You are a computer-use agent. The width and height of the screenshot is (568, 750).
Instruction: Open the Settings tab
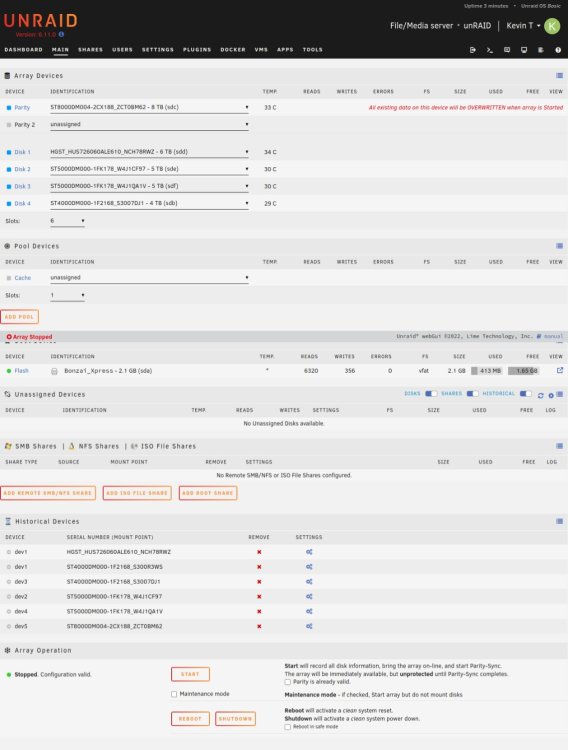point(158,50)
